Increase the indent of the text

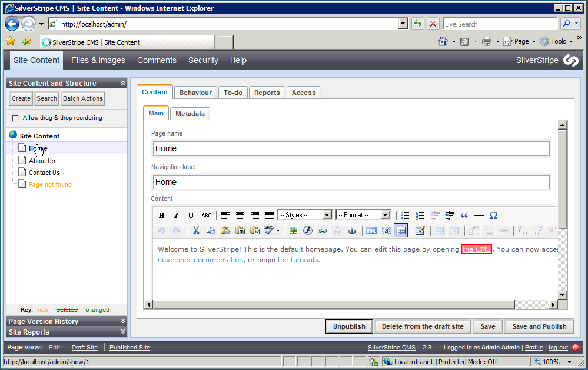point(450,216)
